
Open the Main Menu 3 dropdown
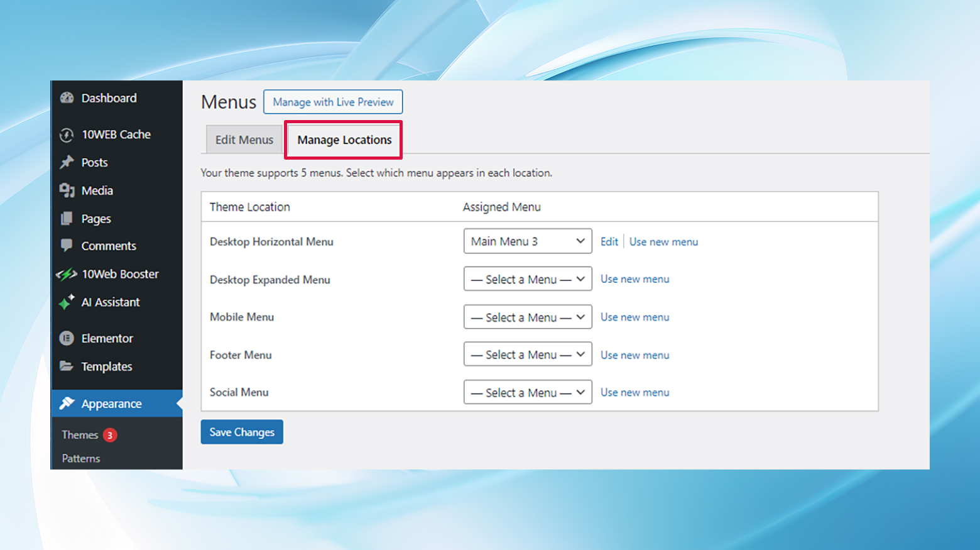tap(527, 241)
